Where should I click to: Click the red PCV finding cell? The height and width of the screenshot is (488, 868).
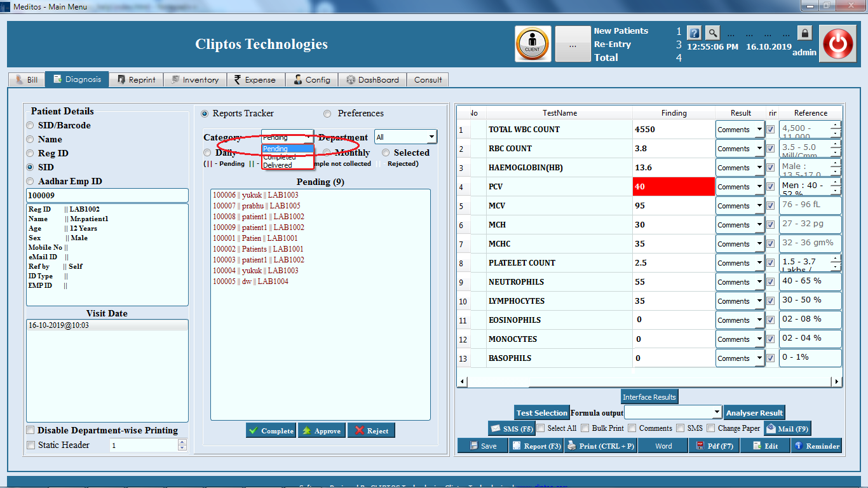tap(674, 187)
